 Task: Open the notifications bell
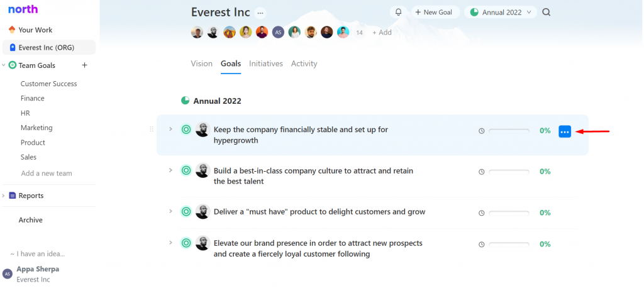tap(398, 13)
